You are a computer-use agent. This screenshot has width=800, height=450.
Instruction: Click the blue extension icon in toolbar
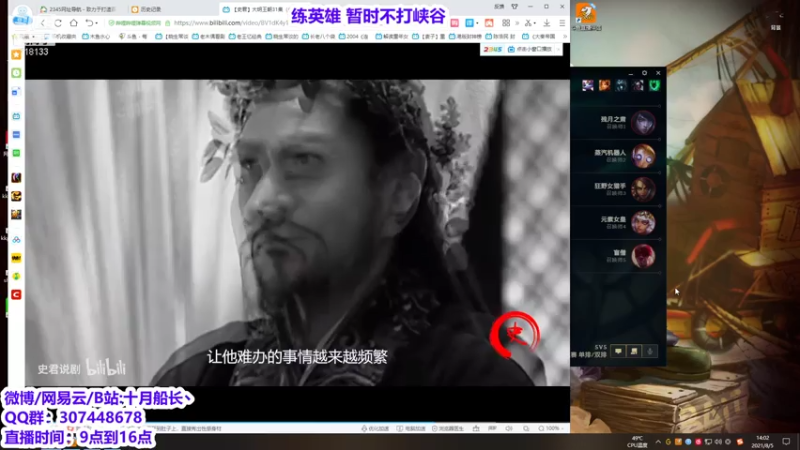469,23
